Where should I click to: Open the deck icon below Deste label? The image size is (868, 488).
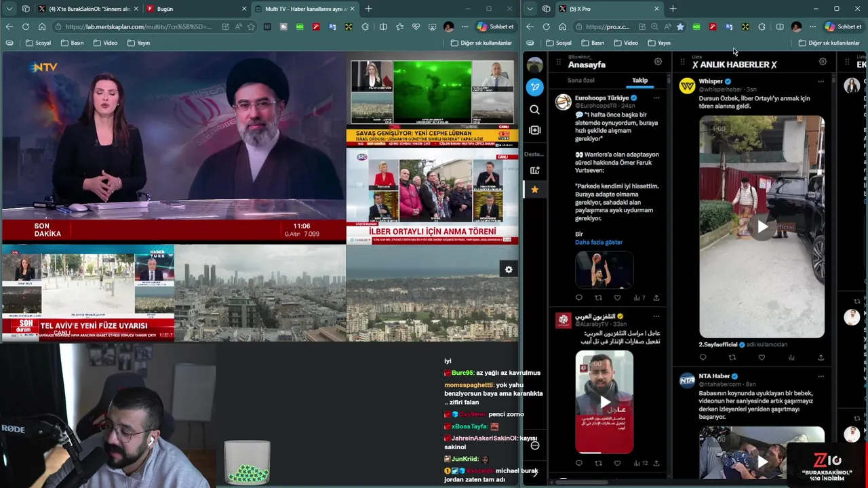[x=535, y=170]
